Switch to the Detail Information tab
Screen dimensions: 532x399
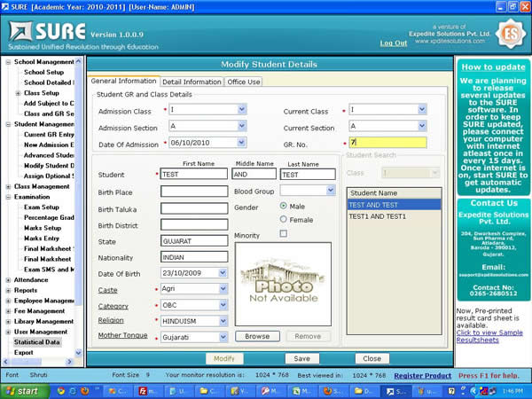click(192, 82)
